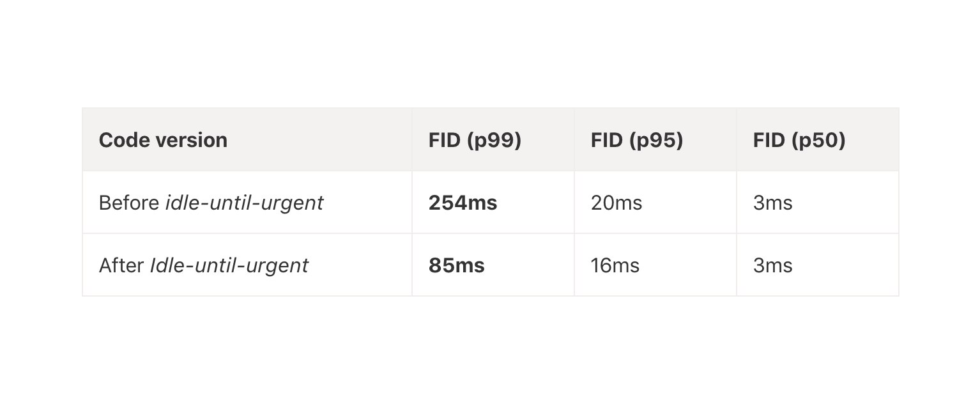The height and width of the screenshot is (404, 980).
Task: Click the word Code in the header
Action: [x=121, y=140]
